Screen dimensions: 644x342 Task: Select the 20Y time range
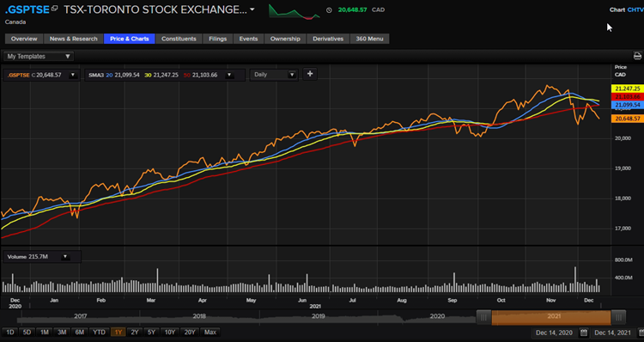click(190, 333)
